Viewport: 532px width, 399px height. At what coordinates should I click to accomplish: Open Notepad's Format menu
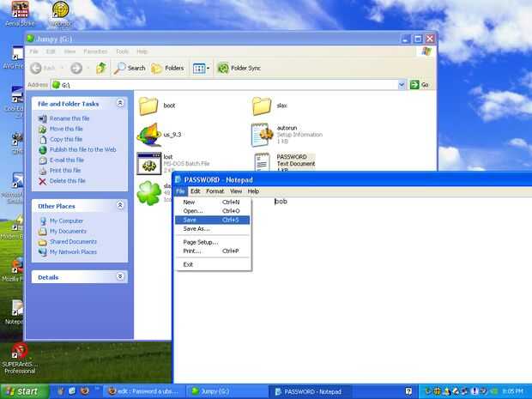tap(215, 191)
